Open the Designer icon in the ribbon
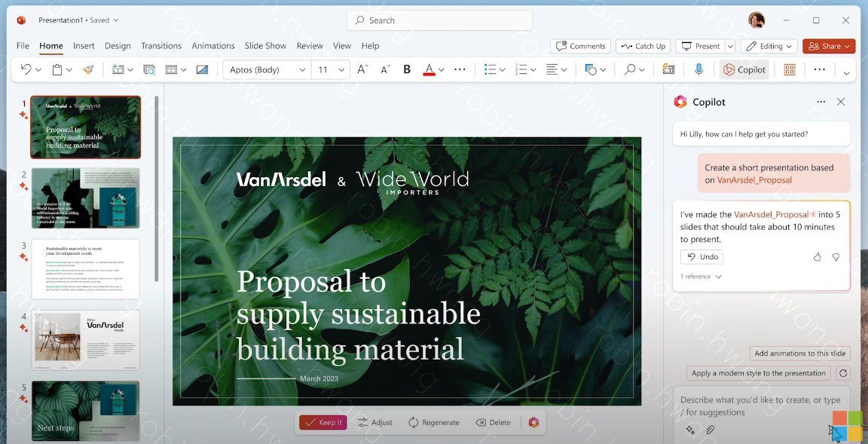This screenshot has height=444, width=868. pyautogui.click(x=669, y=69)
